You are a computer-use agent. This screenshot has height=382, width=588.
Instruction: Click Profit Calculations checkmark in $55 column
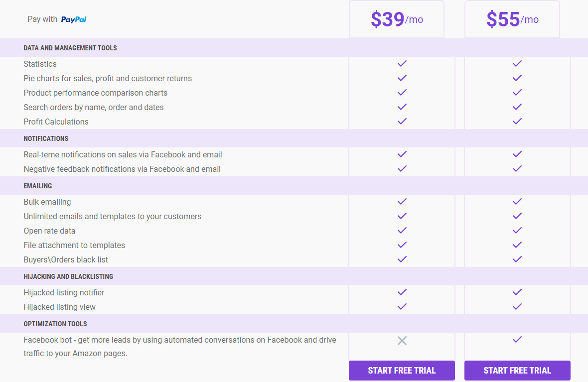(x=517, y=121)
